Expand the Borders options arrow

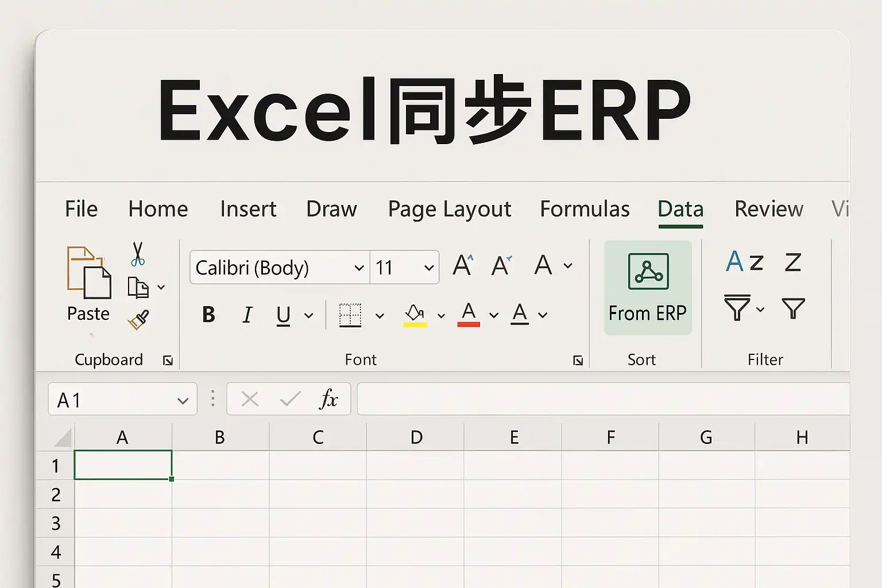380,315
